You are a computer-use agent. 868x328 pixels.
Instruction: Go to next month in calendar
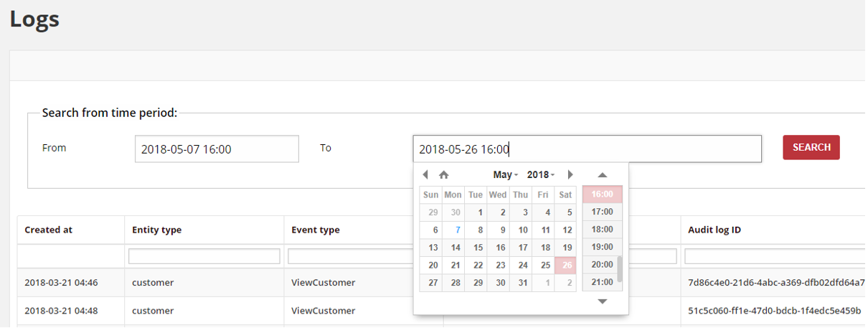[570, 174]
